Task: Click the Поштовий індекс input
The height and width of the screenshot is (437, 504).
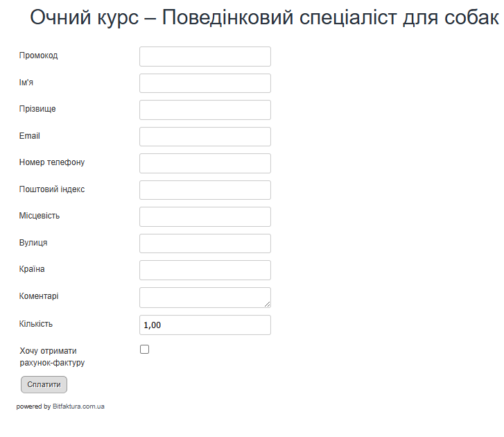Action: pos(205,190)
